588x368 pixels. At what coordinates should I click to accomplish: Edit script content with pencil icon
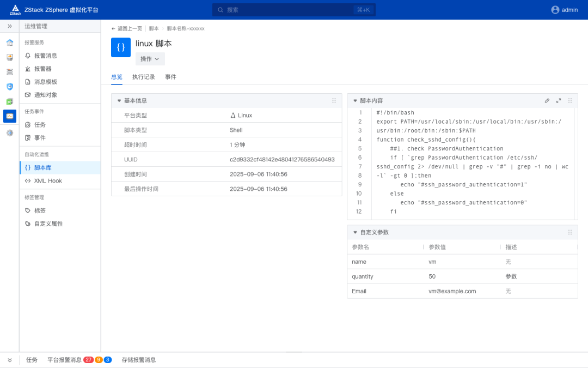(x=547, y=101)
